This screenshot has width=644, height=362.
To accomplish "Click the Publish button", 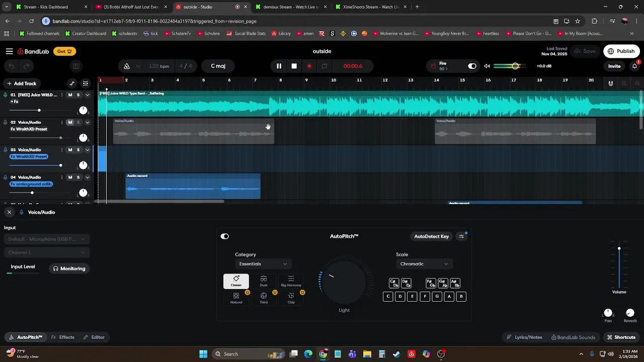I will click(621, 51).
